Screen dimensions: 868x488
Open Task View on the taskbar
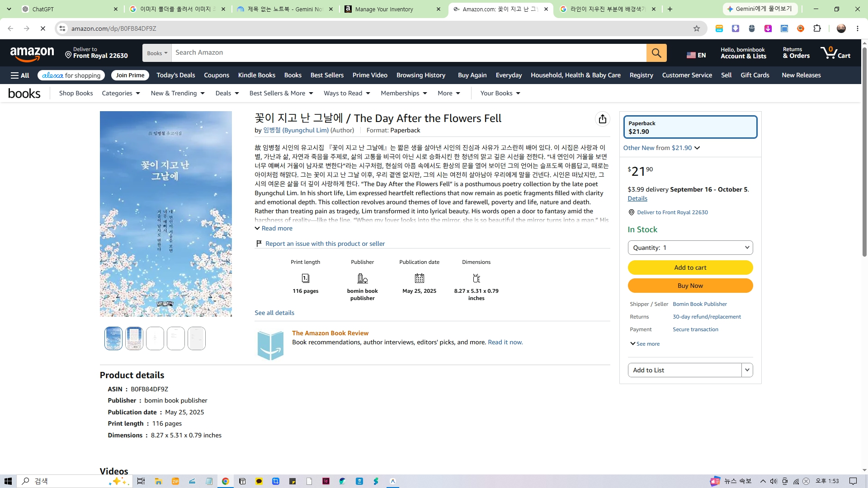[x=141, y=481]
